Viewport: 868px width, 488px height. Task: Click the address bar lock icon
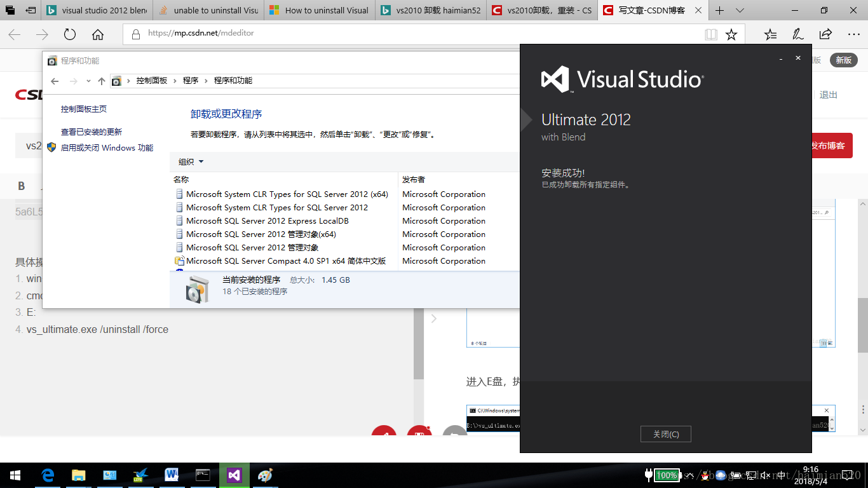(x=136, y=34)
